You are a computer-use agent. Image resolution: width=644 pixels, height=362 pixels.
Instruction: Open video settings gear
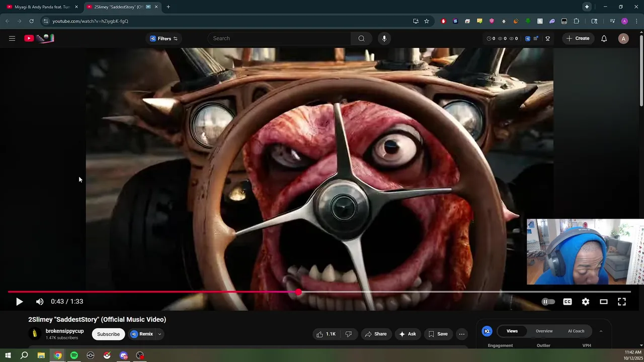tap(586, 302)
